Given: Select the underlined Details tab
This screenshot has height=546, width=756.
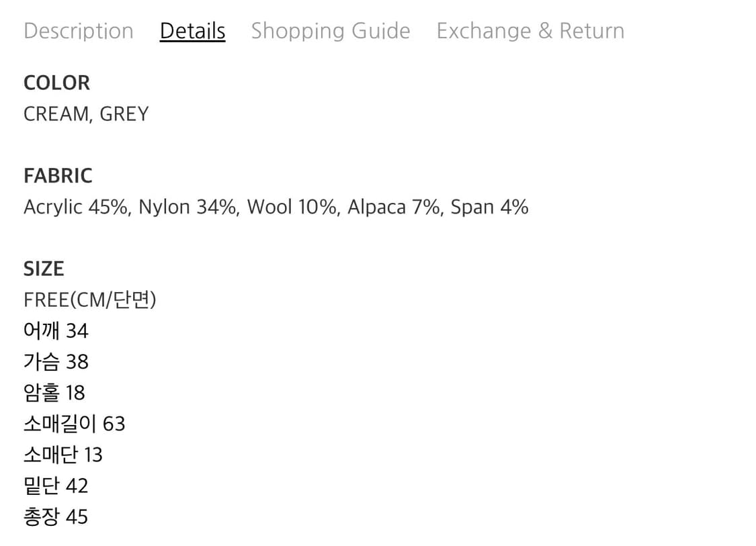Looking at the screenshot, I should [192, 31].
